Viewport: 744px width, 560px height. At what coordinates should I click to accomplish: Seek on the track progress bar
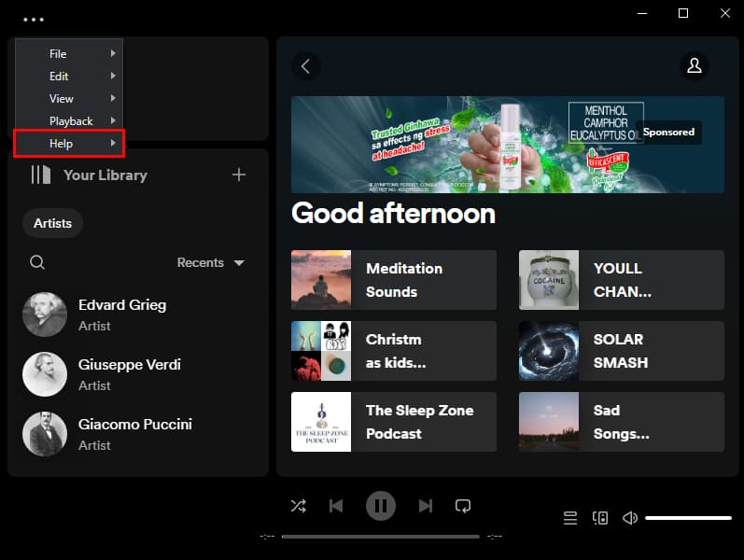[x=381, y=537]
